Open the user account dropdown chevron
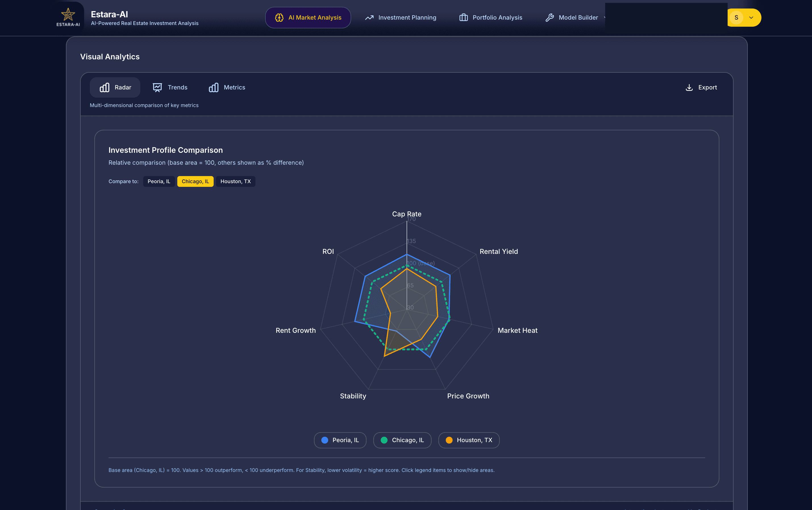Viewport: 812px width, 510px height. 751,18
